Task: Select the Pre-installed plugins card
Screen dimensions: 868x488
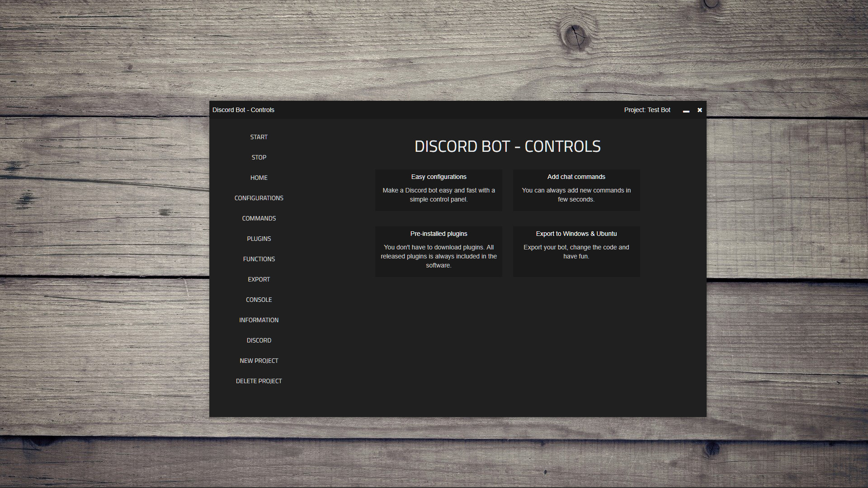Action: [x=439, y=251]
